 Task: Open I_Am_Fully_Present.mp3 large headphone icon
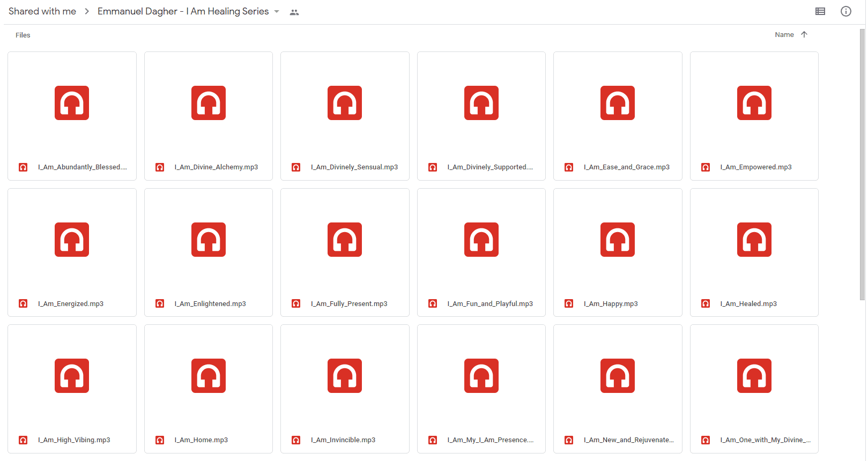tap(345, 240)
